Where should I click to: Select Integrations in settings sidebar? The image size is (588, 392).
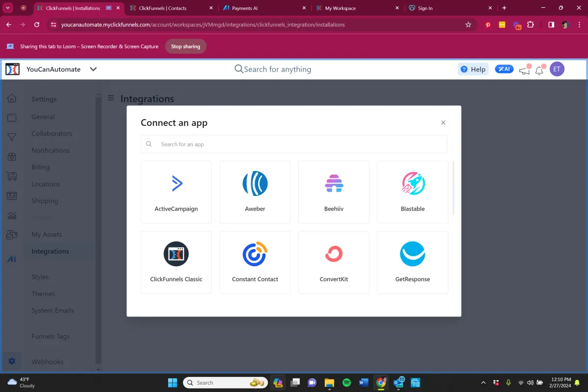pos(50,251)
